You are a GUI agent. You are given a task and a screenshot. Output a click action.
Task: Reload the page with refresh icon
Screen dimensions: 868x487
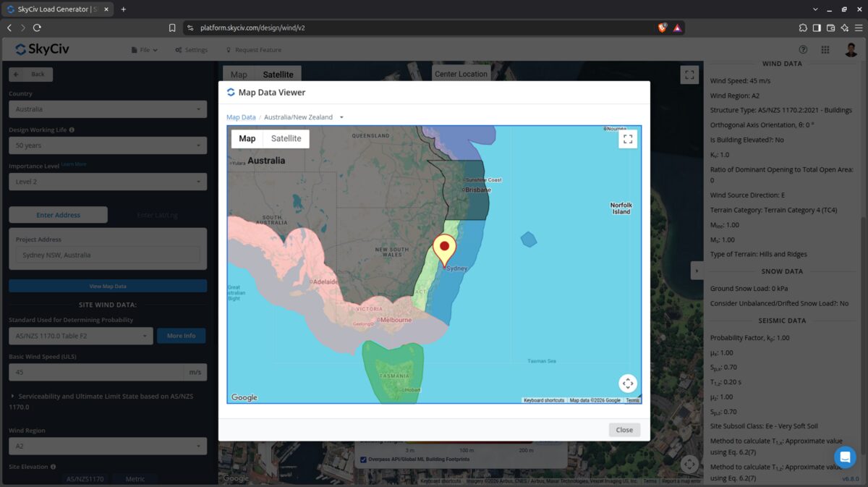(x=37, y=27)
